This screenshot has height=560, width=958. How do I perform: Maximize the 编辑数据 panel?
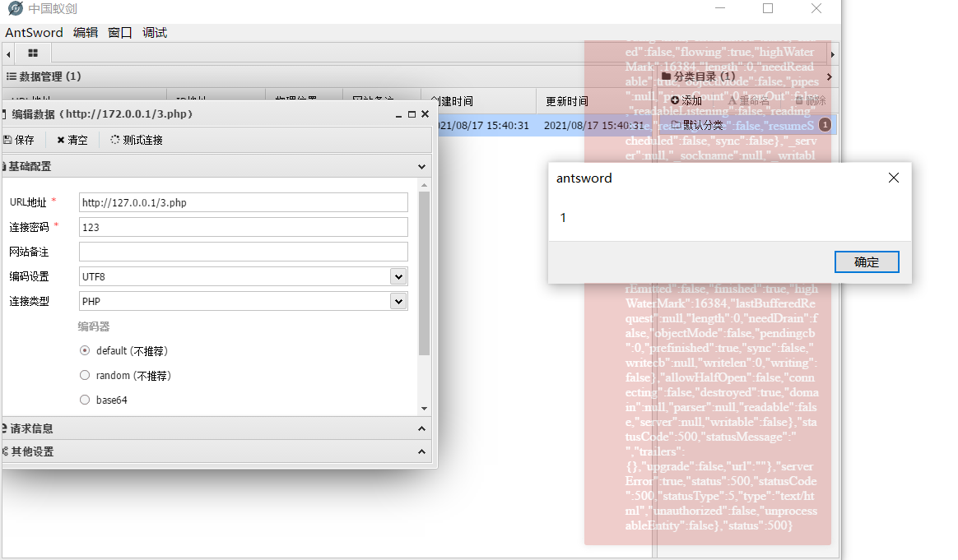point(412,114)
